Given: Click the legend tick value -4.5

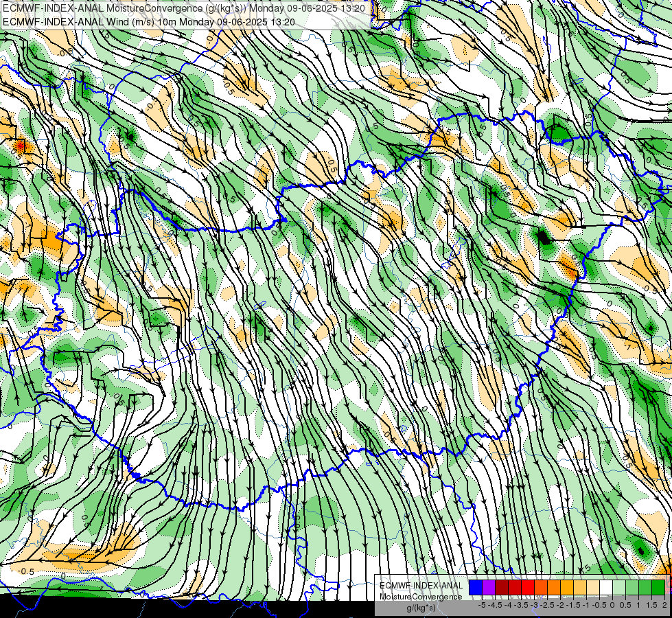Looking at the screenshot, I should (x=495, y=605).
